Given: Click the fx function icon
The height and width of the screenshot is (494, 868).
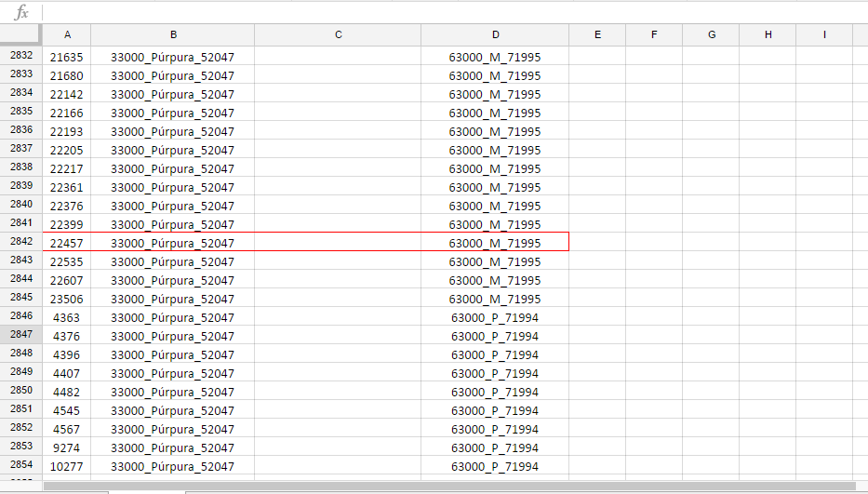Looking at the screenshot, I should [x=21, y=13].
